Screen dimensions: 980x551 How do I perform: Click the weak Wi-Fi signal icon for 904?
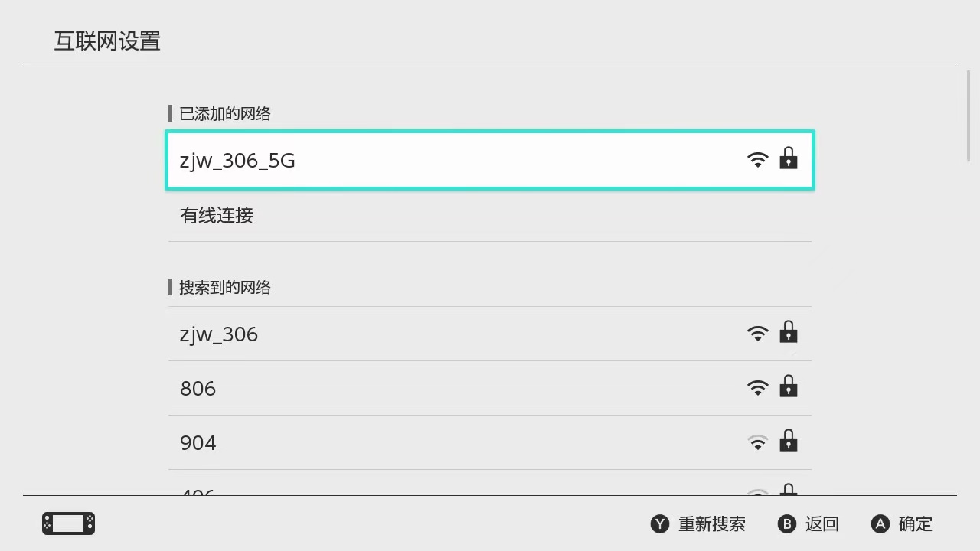[x=757, y=442]
